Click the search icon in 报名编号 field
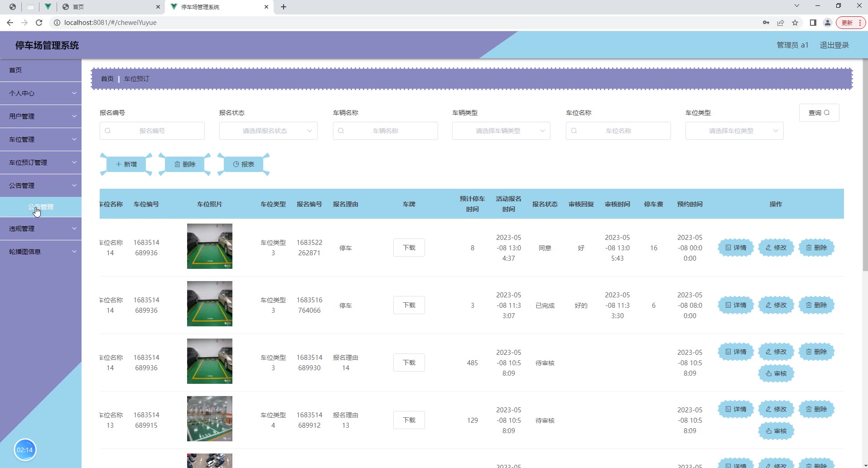The height and width of the screenshot is (468, 868). click(108, 131)
